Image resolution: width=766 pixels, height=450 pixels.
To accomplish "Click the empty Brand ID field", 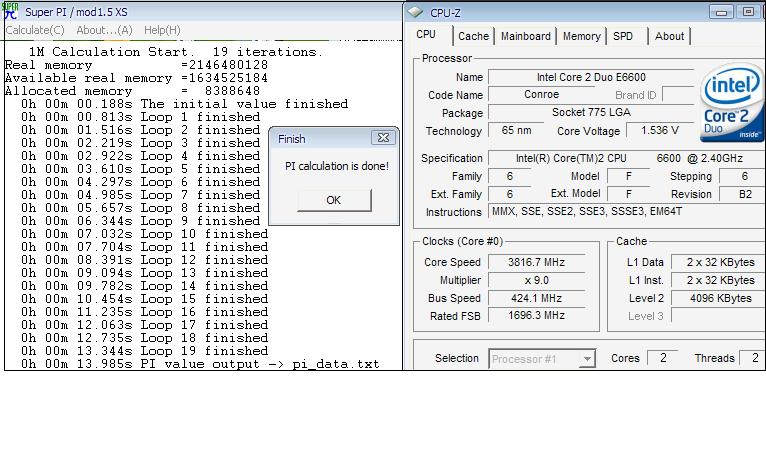I will 679,95.
